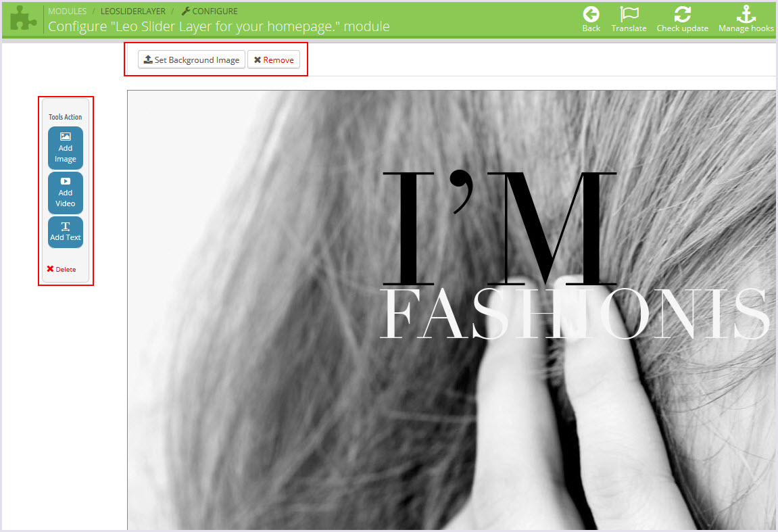Viewport: 778px width, 532px height.
Task: Open the MODULES breadcrumb link
Action: coord(67,11)
